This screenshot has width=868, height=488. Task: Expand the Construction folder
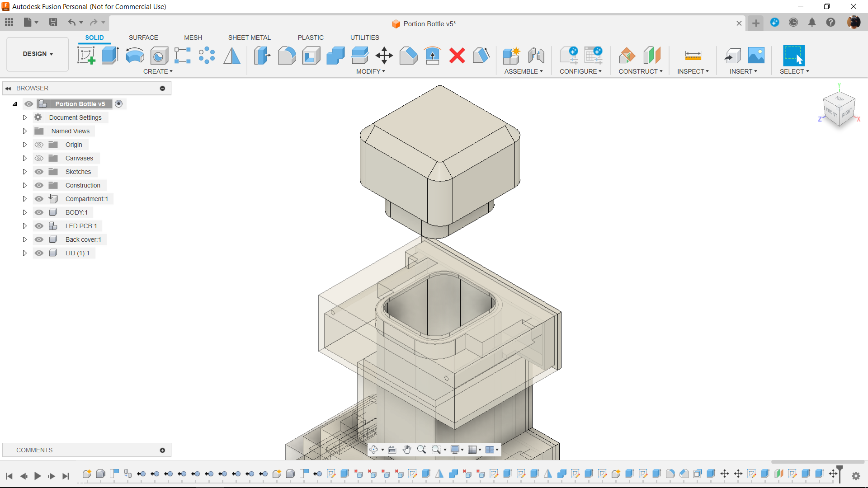click(x=24, y=185)
